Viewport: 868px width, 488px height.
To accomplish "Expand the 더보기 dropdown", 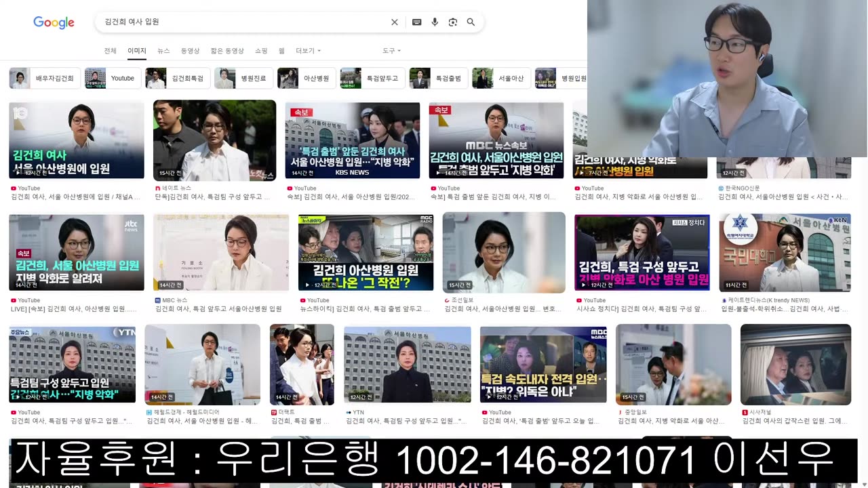I will click(x=308, y=51).
